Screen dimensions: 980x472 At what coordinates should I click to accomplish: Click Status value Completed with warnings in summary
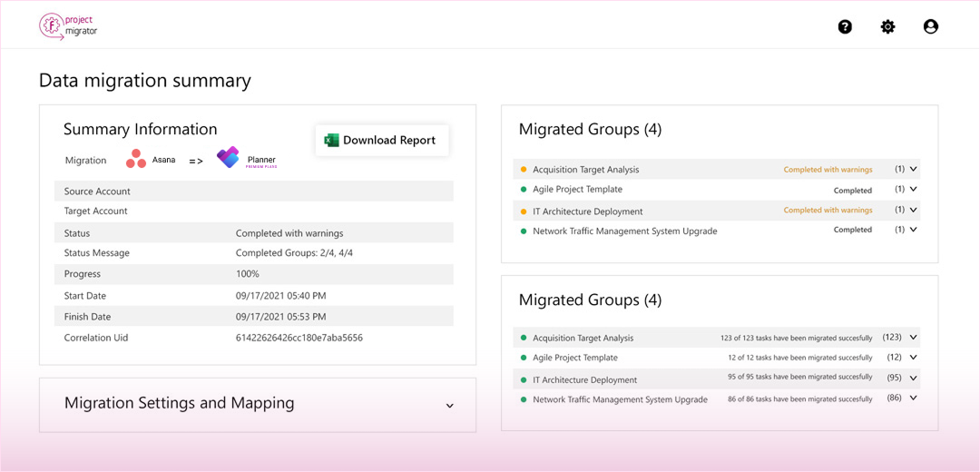pyautogui.click(x=289, y=233)
